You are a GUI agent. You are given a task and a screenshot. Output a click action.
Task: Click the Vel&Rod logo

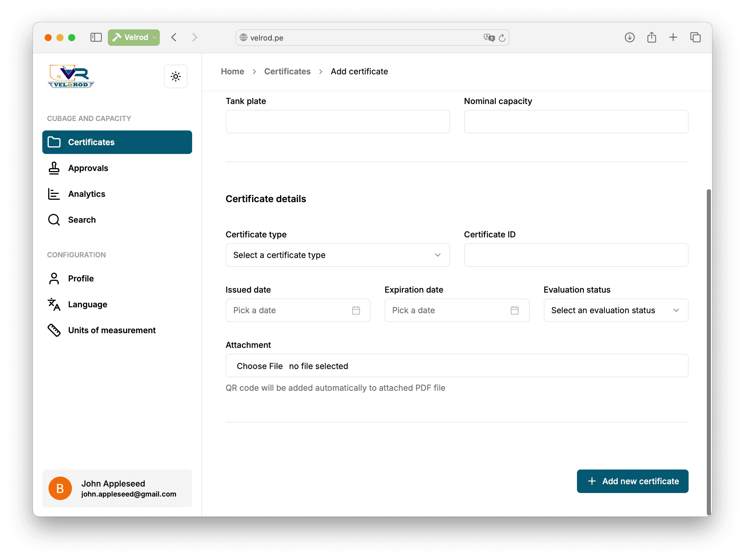tap(71, 76)
